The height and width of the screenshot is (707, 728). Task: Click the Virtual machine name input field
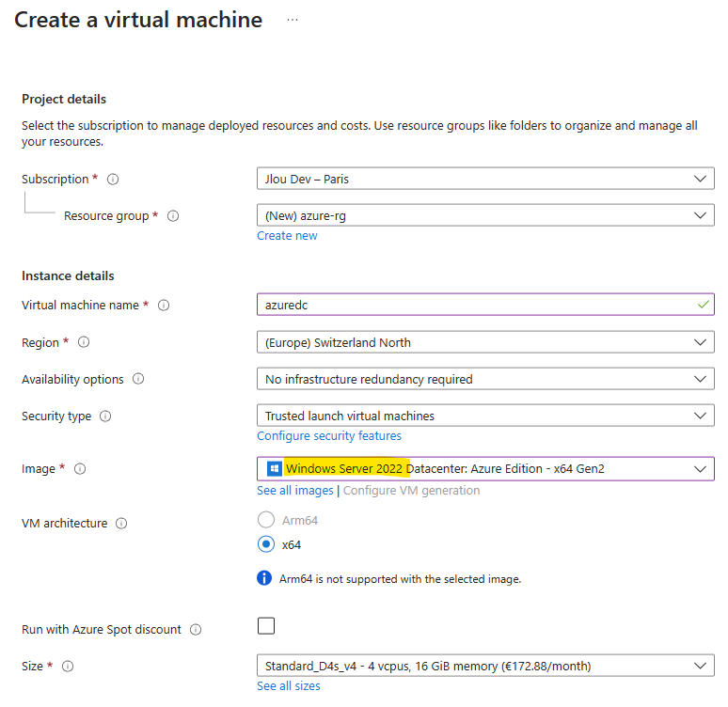(x=485, y=305)
